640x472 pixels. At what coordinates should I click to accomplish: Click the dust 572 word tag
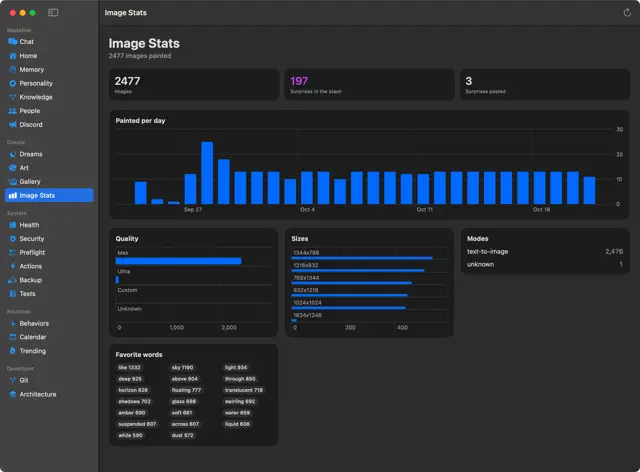[182, 435]
